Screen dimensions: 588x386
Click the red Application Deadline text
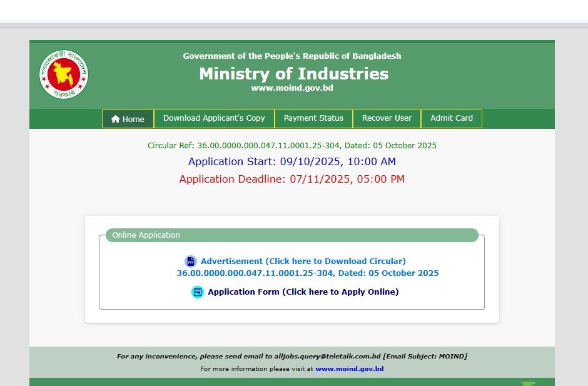point(291,179)
